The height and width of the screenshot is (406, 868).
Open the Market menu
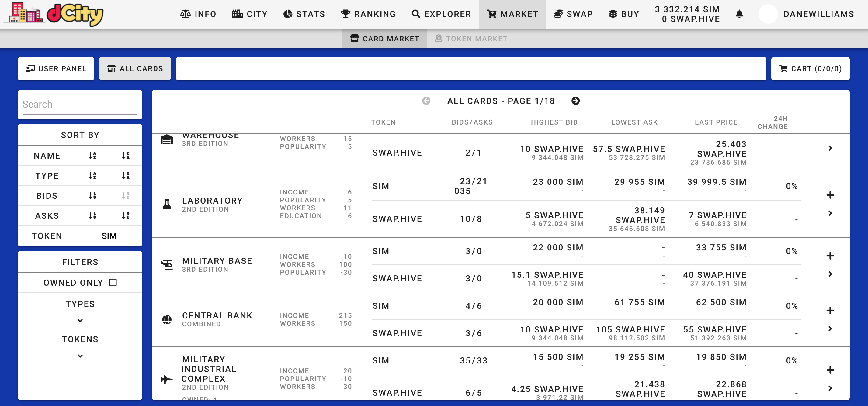(512, 14)
